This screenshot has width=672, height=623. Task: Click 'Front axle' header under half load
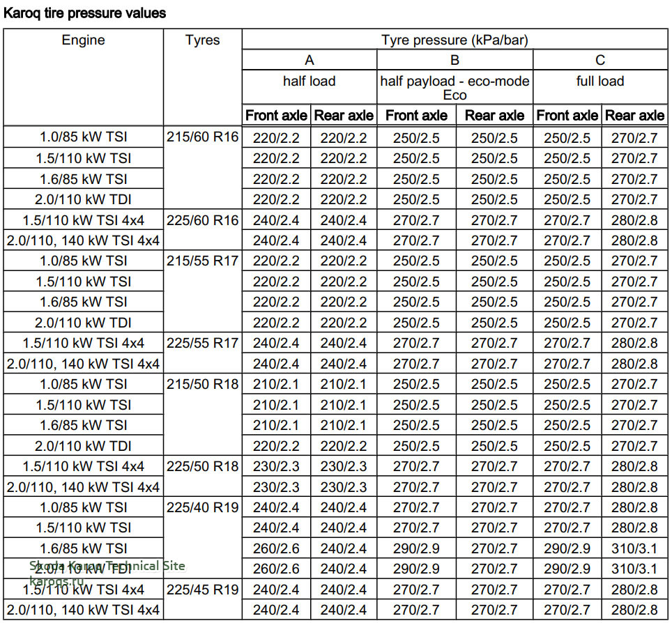(276, 115)
